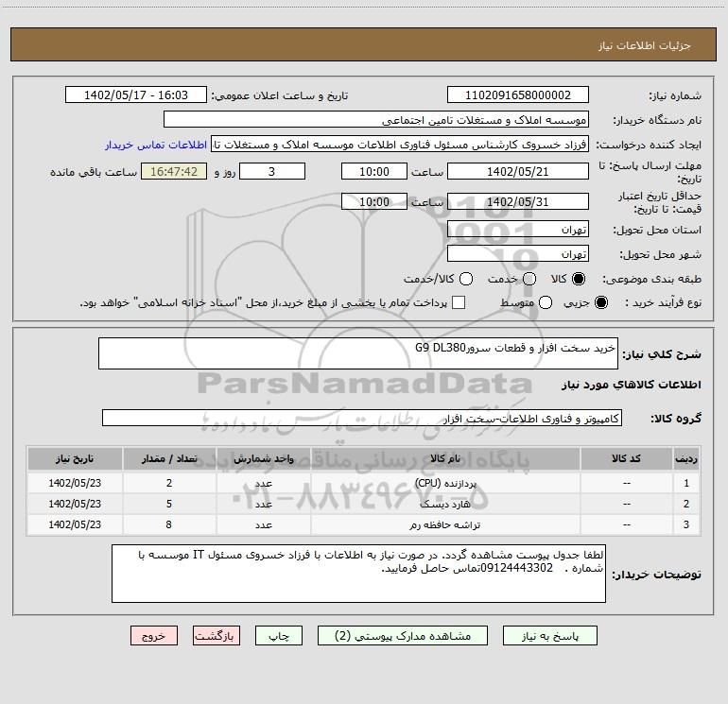Screen dimensions: 728x704
Task: Click the need number field 1102091658000002
Action: coord(518,94)
